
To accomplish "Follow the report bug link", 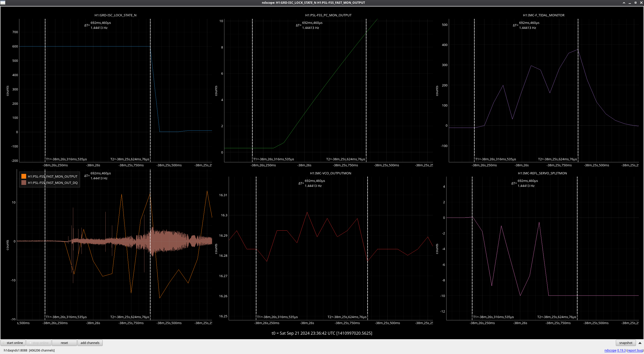I will pyautogui.click(x=635, y=350).
